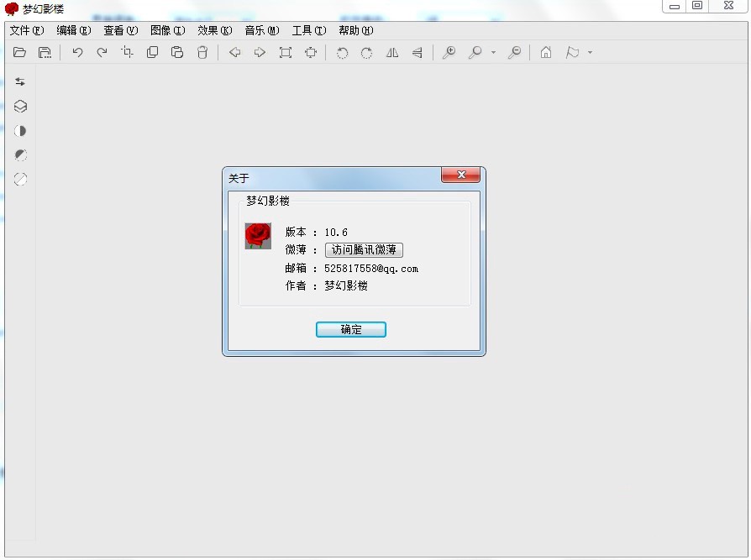Open the 工具(T) menu
The width and height of the screenshot is (751, 560).
click(x=309, y=30)
